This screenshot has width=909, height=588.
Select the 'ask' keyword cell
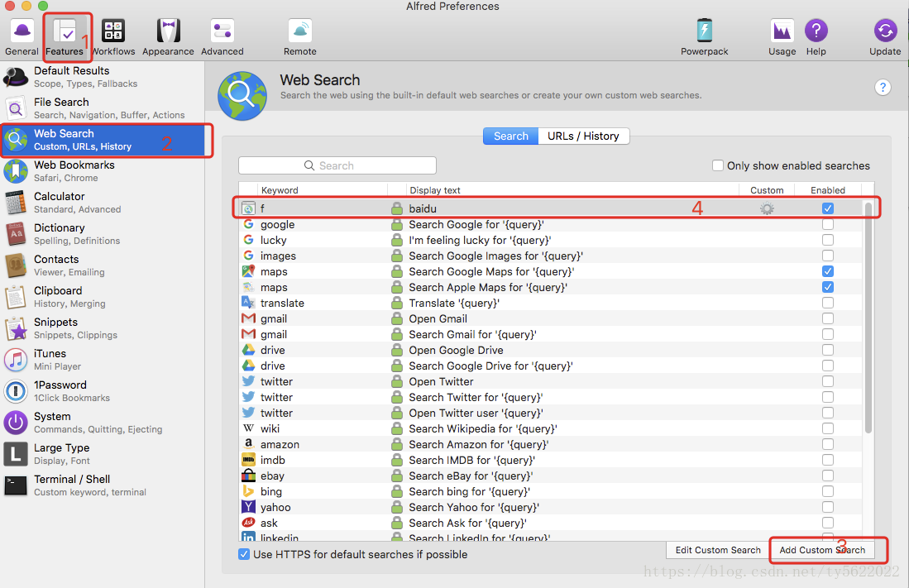click(x=269, y=523)
